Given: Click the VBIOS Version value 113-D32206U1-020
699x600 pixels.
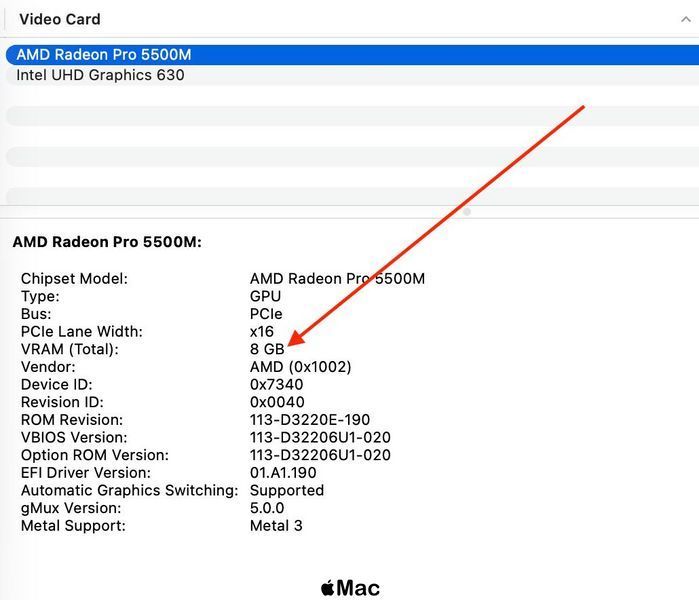Looking at the screenshot, I should [320, 437].
